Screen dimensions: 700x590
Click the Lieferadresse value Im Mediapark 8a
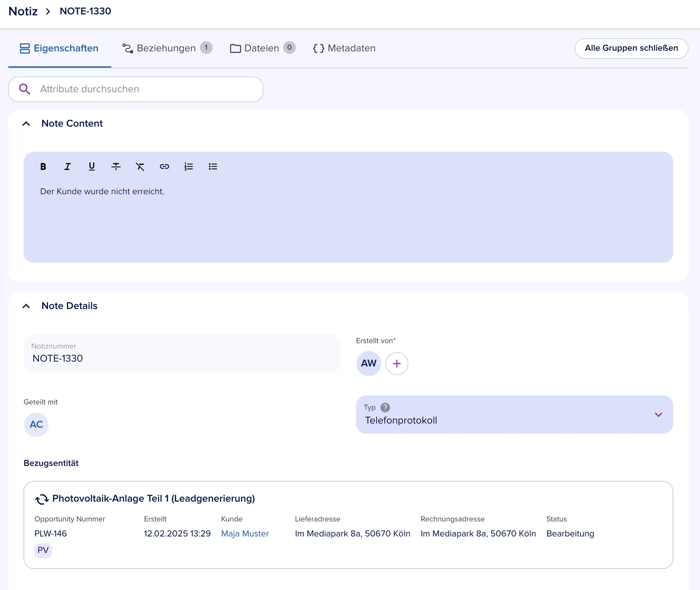coord(353,534)
